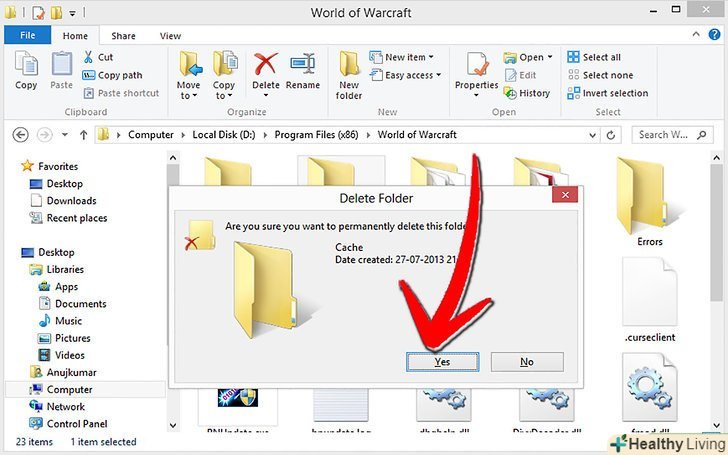Click Select all in ribbon

594,57
